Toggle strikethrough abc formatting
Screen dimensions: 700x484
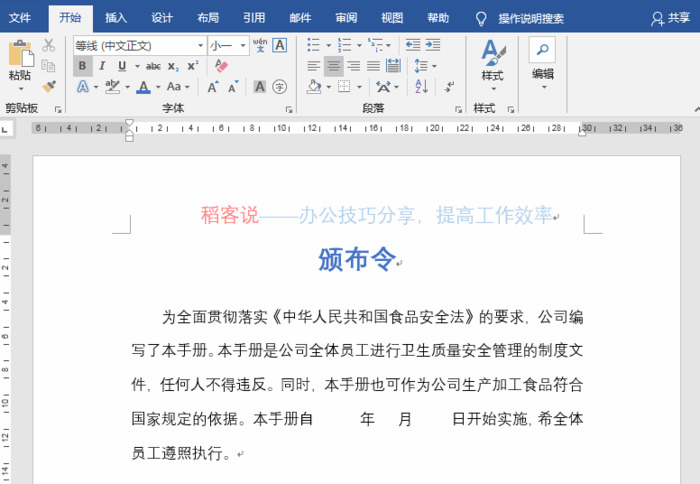(x=153, y=67)
